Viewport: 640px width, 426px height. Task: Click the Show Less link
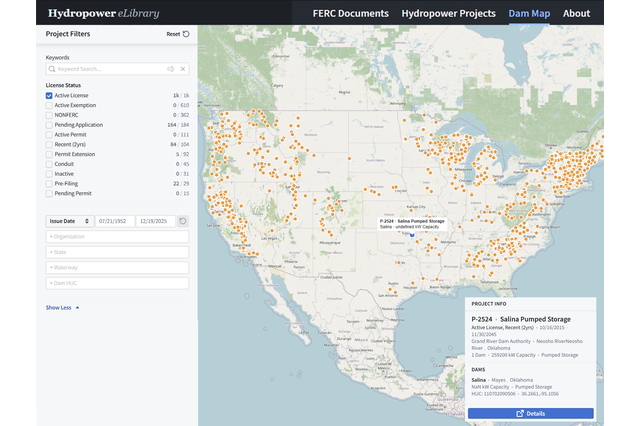58,308
